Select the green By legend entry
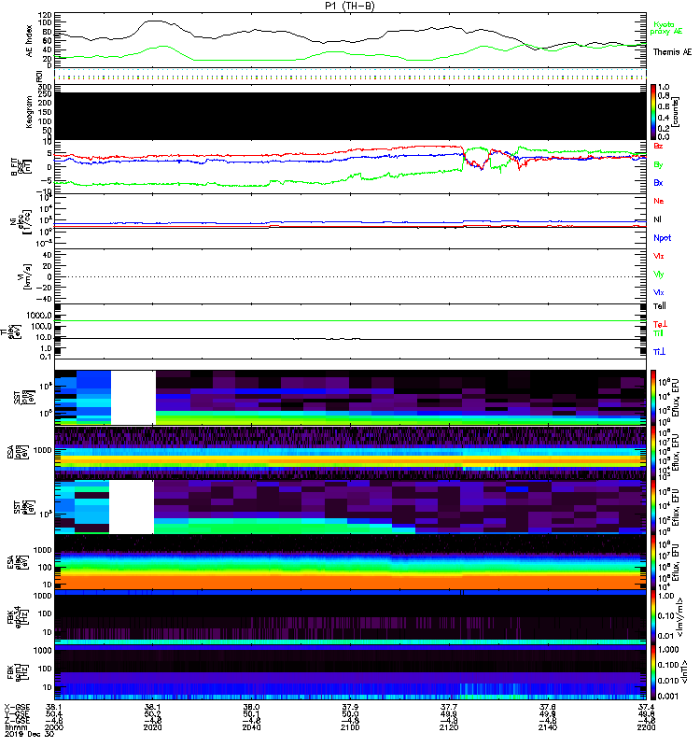700x747 pixels. pos(658,165)
